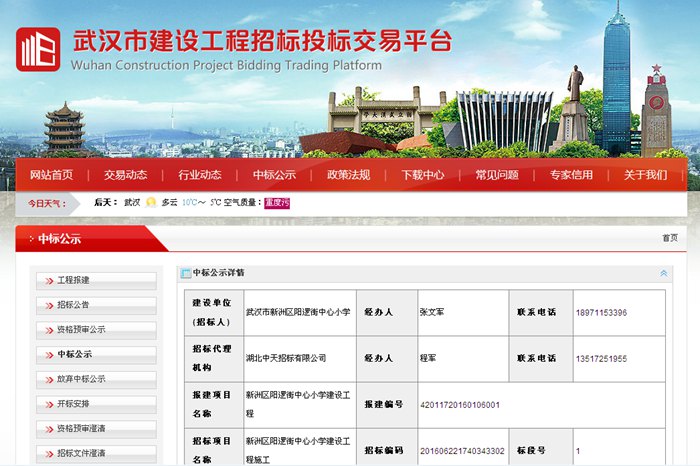Click the arrow icon beside 工程报建
Viewport: 700px width, 466px height.
48,281
